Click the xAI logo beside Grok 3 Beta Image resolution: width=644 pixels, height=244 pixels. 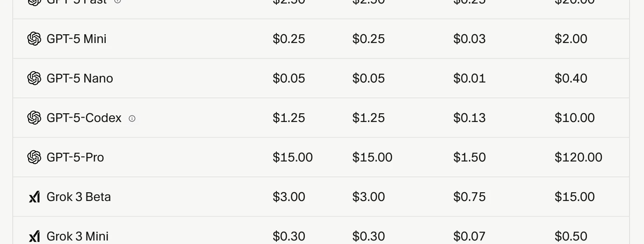[x=34, y=197]
